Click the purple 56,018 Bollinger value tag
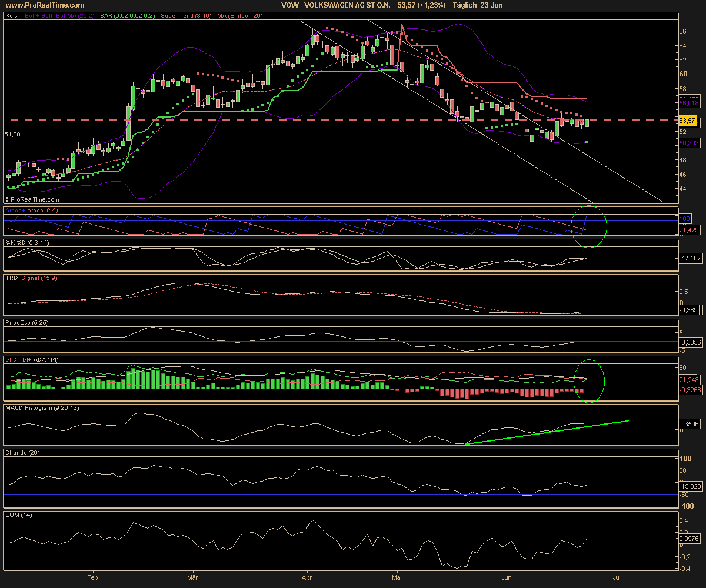The image size is (706, 588). click(688, 103)
